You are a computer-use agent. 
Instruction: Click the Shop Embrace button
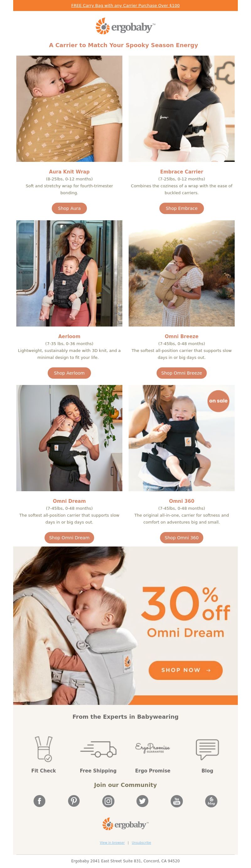click(182, 208)
